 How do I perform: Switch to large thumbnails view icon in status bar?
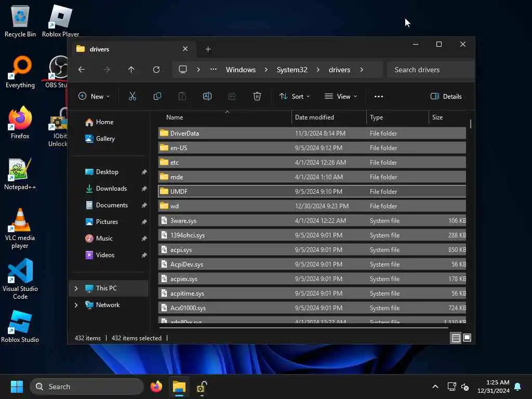(467, 338)
